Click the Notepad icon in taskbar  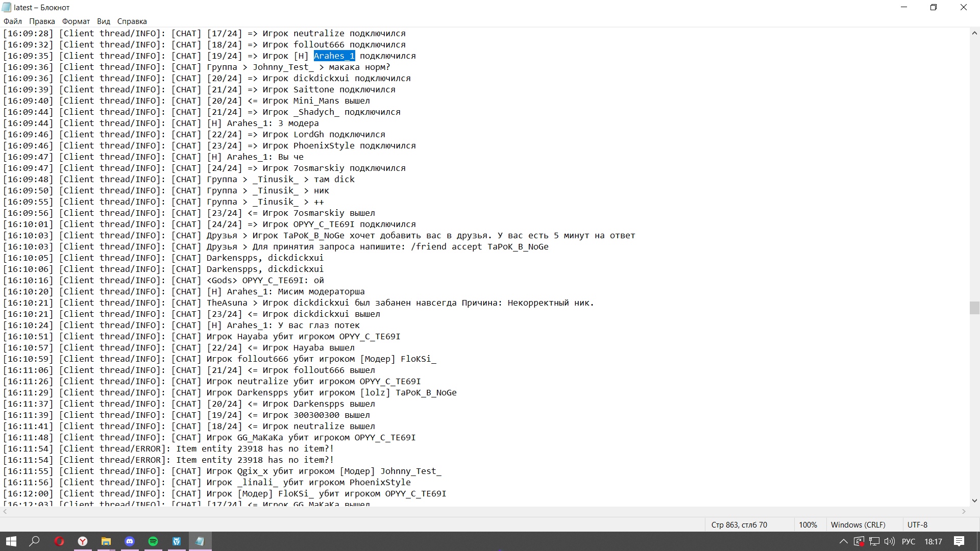(x=200, y=541)
